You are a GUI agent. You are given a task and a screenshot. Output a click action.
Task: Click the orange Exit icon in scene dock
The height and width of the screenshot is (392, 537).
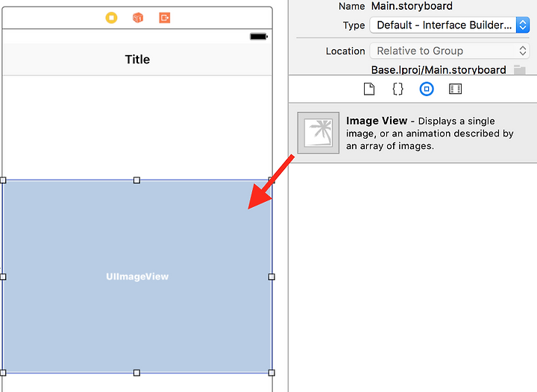point(164,17)
